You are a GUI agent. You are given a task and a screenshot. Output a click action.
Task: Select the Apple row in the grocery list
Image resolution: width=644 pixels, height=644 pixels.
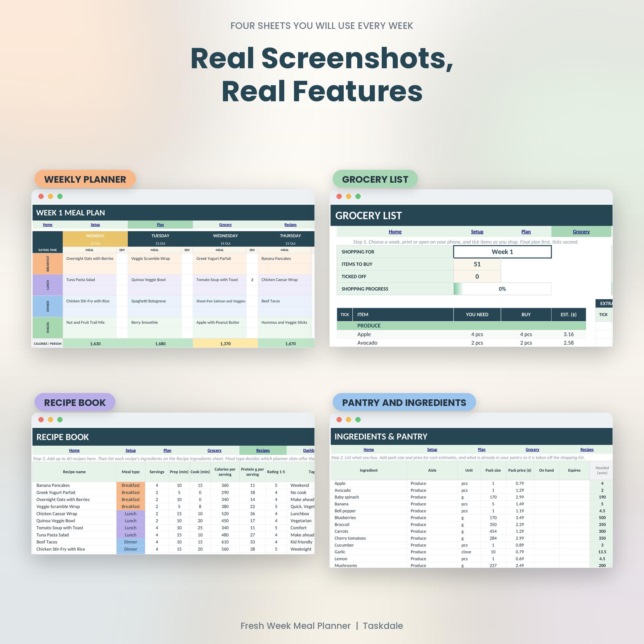coord(461,334)
